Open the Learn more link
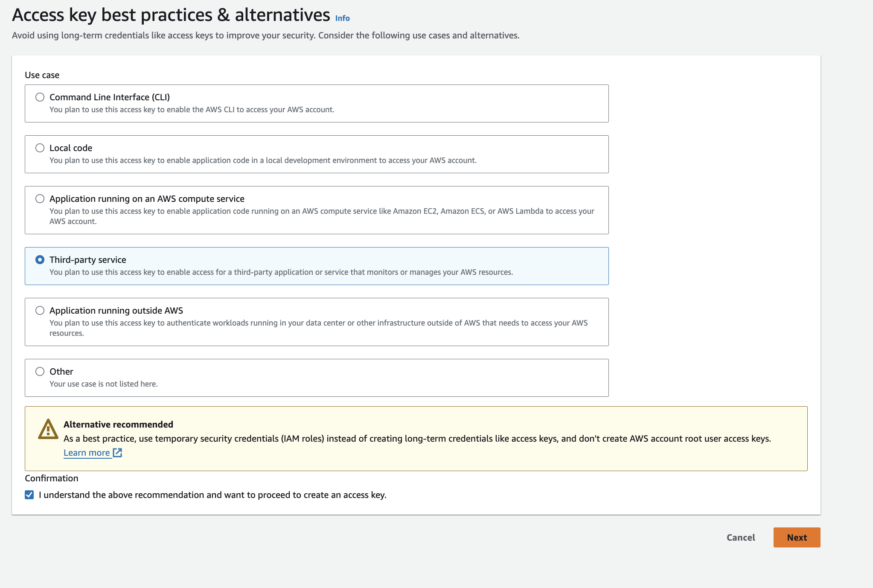 point(87,453)
